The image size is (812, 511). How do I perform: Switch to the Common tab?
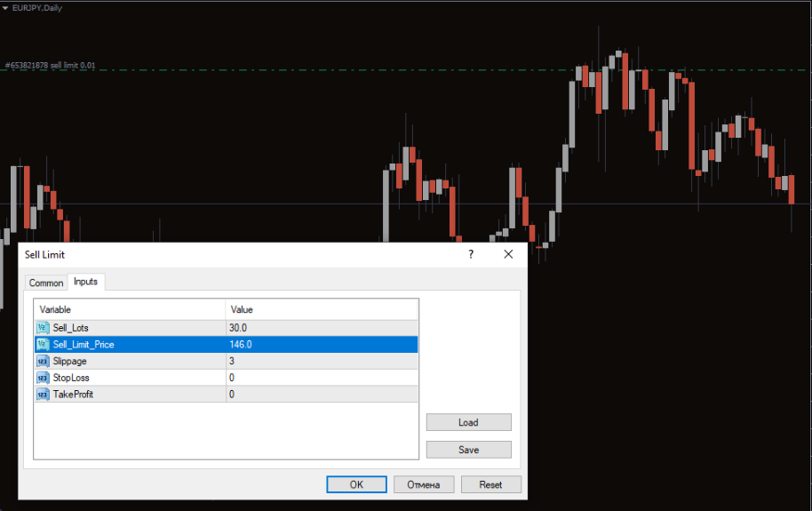click(46, 283)
